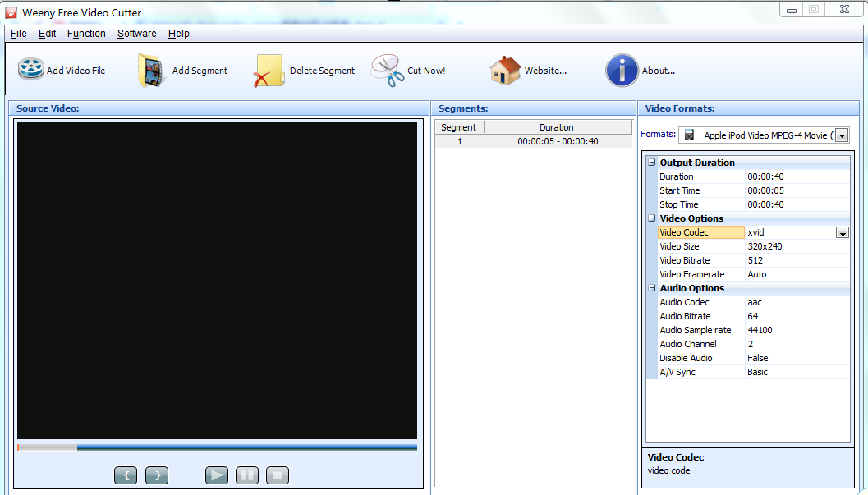
Task: Click the video seek progress bar
Action: (217, 447)
